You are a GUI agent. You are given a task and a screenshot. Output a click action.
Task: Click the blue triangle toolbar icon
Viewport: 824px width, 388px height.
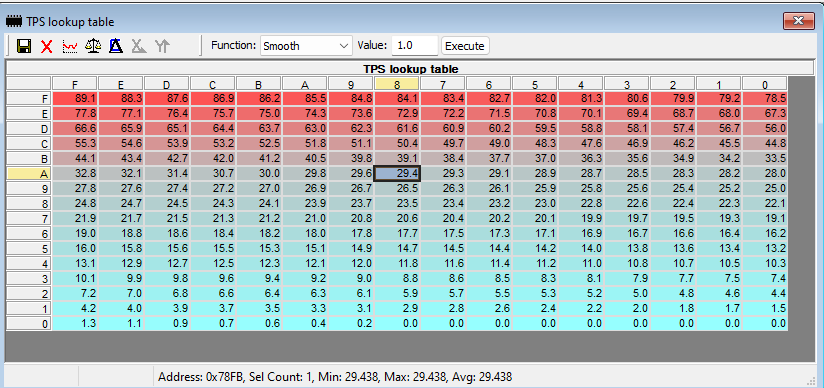pyautogui.click(x=116, y=46)
